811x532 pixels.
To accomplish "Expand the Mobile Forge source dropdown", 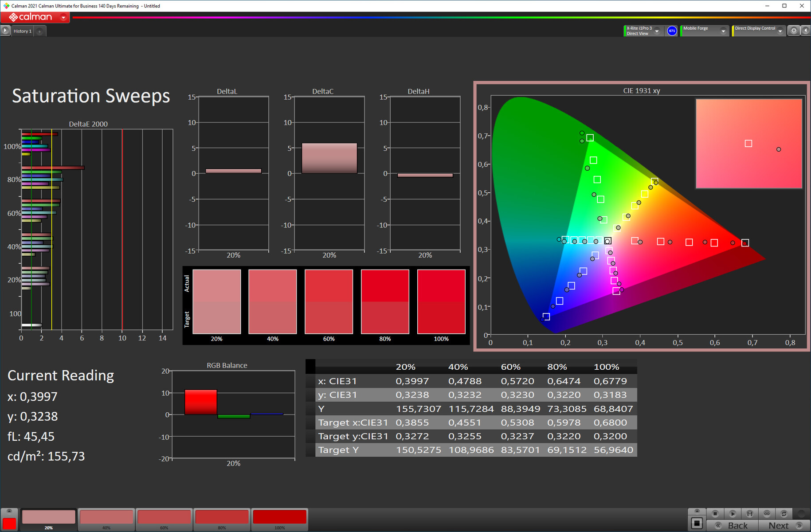I will (x=723, y=31).
